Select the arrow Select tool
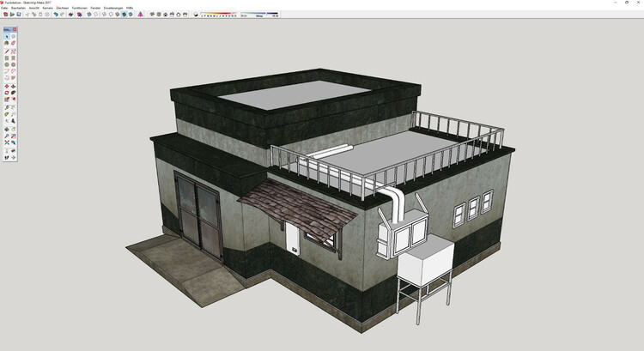 tap(7, 37)
